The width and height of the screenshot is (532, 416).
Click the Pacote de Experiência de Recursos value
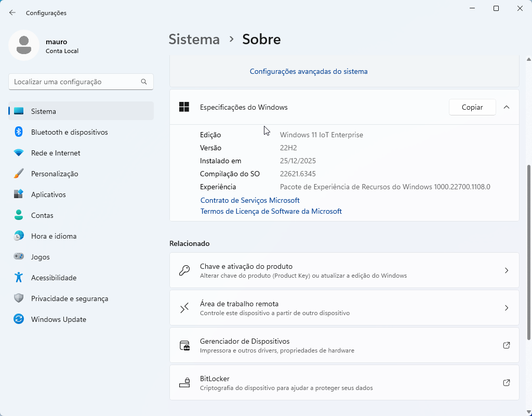point(385,187)
